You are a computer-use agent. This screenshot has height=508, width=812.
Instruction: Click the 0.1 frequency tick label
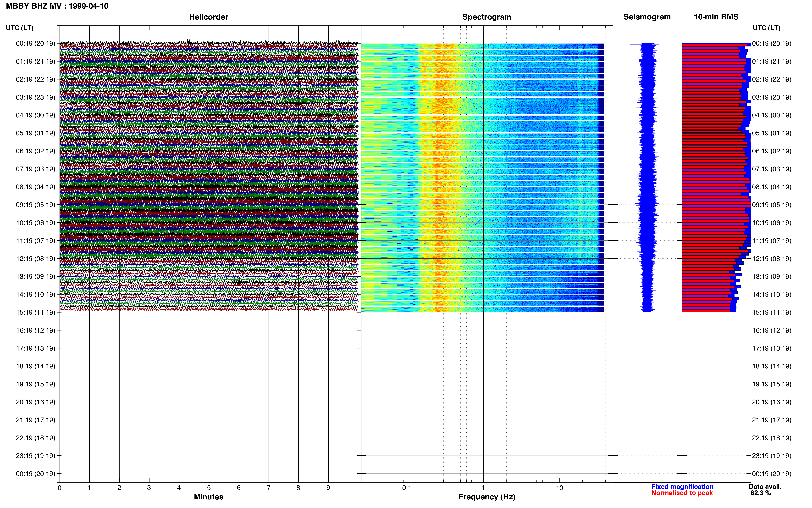[x=407, y=487]
